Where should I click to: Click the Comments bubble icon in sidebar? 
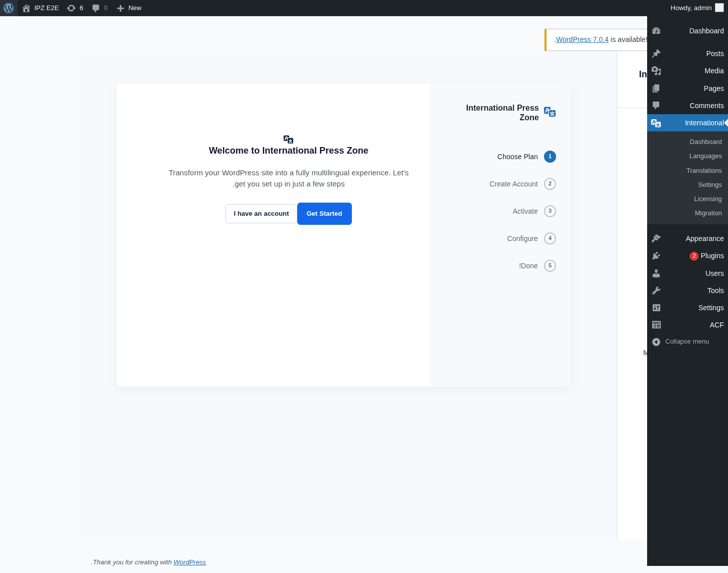click(656, 106)
